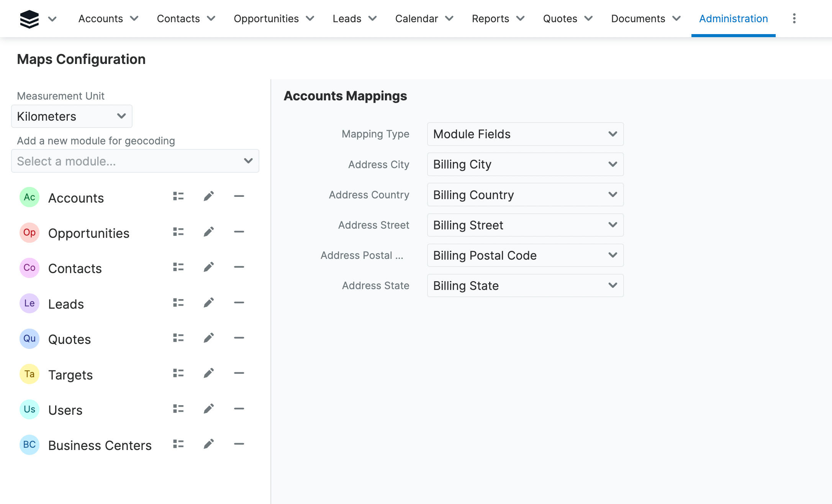Image resolution: width=832 pixels, height=504 pixels.
Task: Go to the Documents module tab
Action: pyautogui.click(x=638, y=18)
